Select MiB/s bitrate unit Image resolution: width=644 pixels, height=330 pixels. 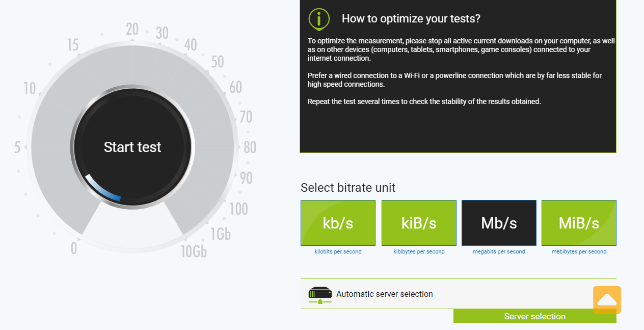579,223
